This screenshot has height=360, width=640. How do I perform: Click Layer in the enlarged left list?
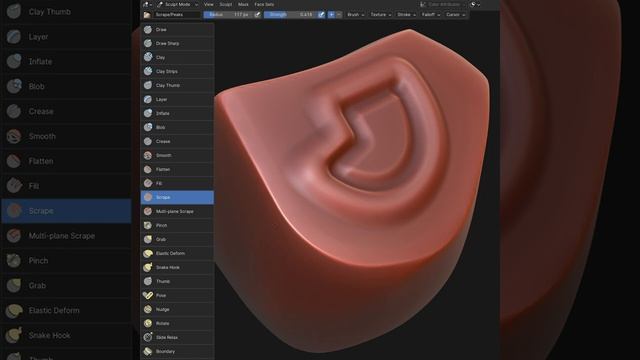tap(67, 37)
